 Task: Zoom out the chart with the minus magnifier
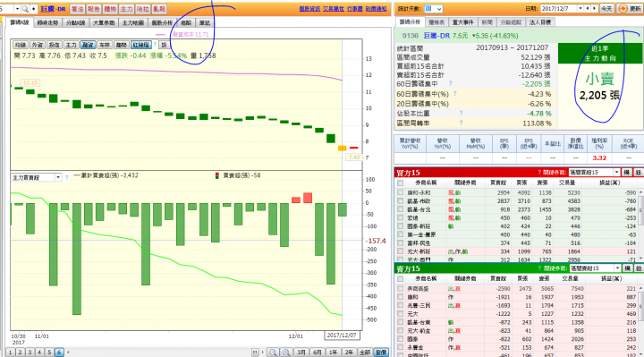point(272,352)
